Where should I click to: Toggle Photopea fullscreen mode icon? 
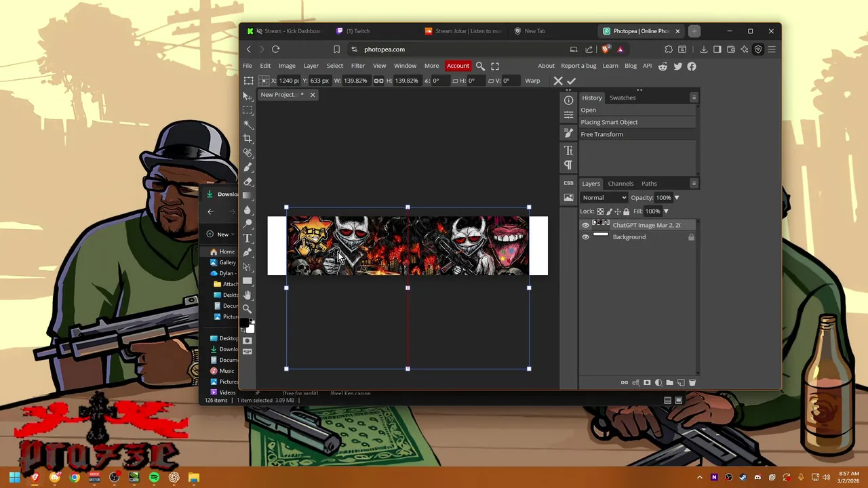[495, 66]
